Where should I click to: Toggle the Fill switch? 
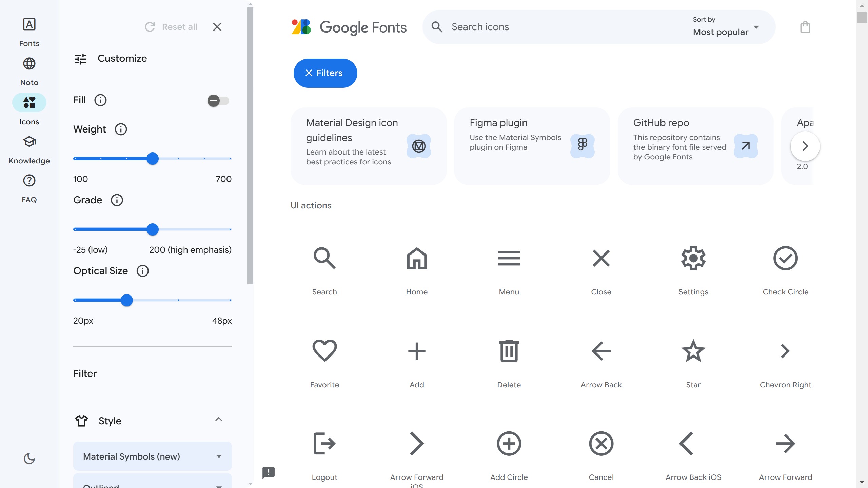pyautogui.click(x=218, y=101)
